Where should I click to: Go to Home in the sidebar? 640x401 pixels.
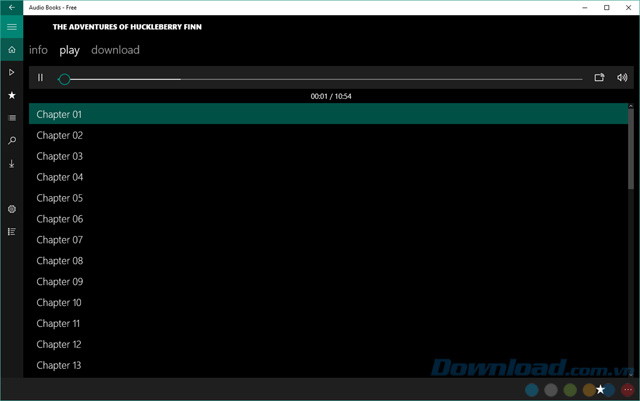[x=11, y=50]
